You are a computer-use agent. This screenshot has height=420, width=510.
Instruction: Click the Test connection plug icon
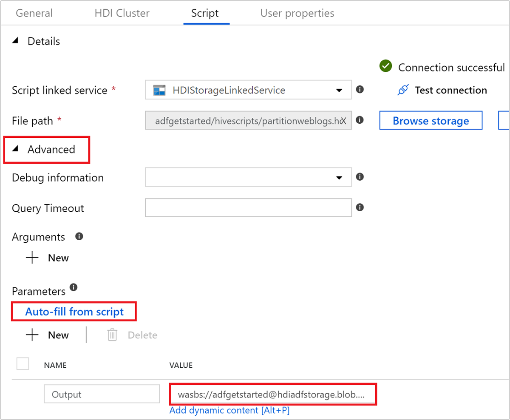click(x=403, y=90)
